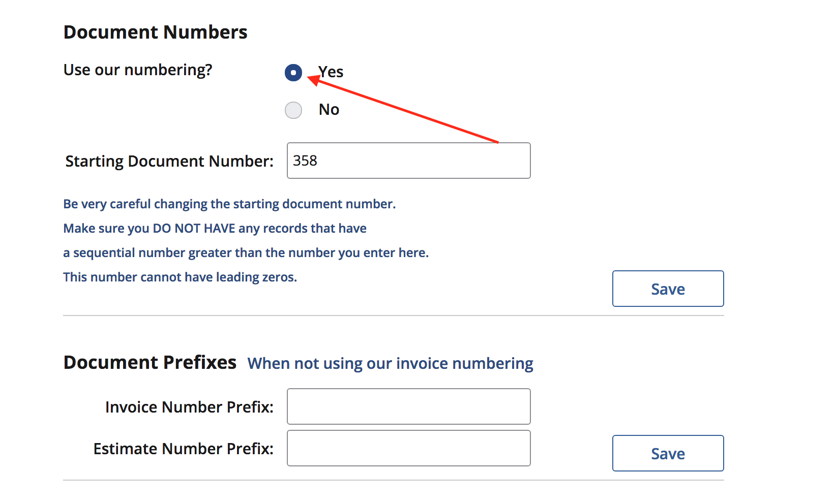Enable automatic numbering by choosing Yes
Viewport: 834px width, 504px height.
[293, 73]
